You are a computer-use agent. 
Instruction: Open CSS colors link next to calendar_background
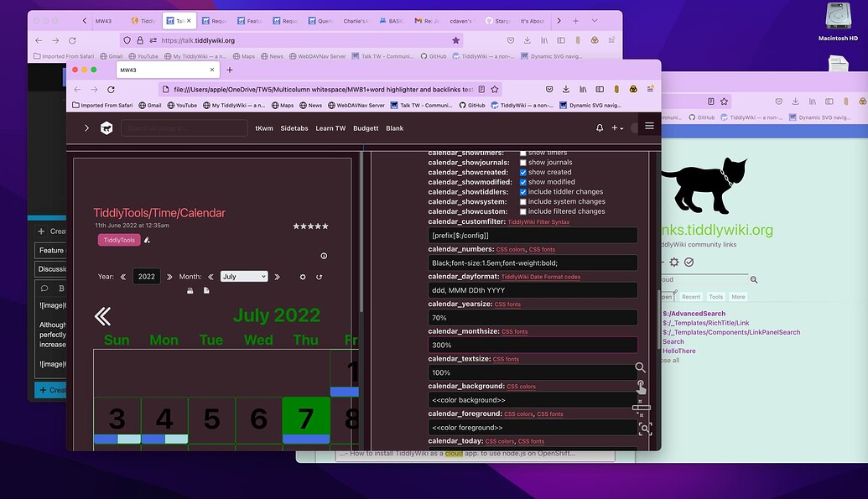521,387
